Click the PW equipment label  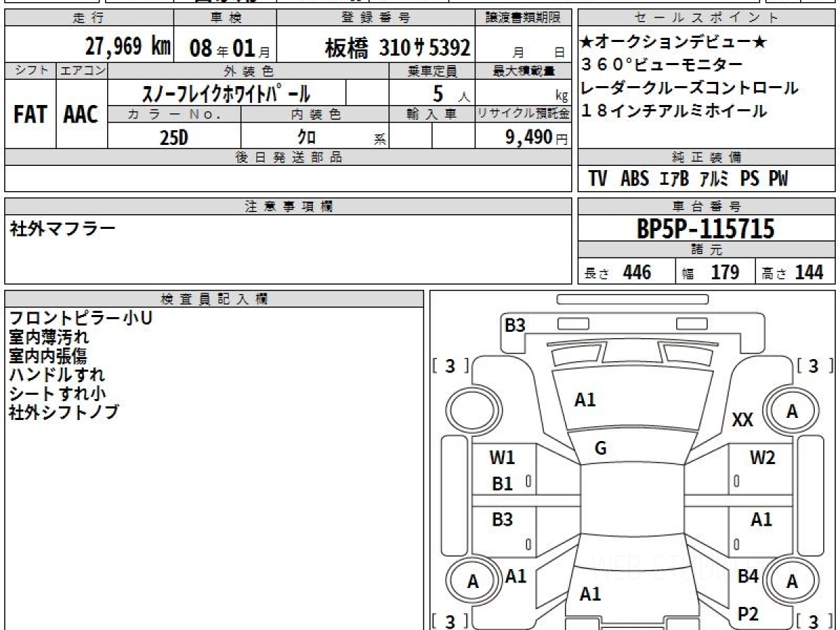778,178
